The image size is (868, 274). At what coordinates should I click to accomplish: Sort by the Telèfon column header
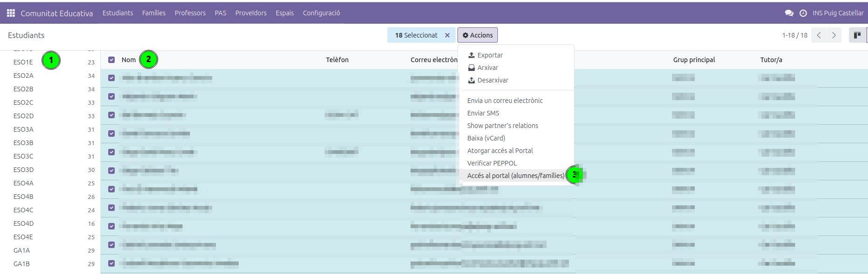[337, 60]
